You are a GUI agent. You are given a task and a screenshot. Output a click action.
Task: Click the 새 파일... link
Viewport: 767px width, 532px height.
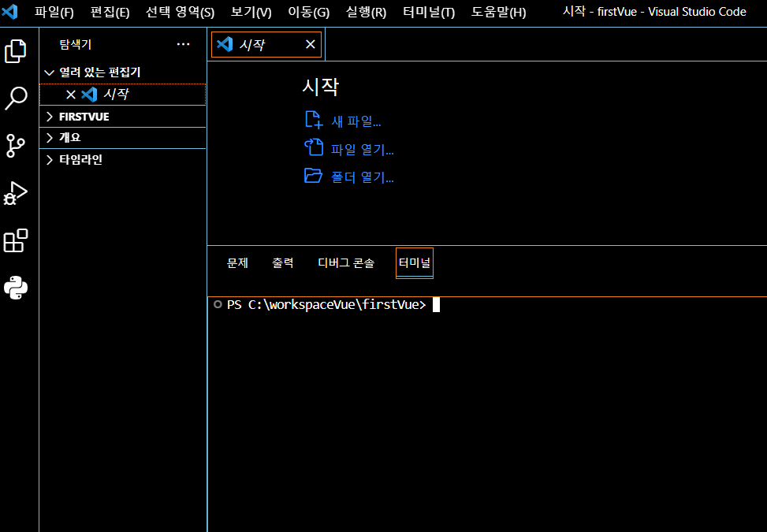[x=356, y=121]
